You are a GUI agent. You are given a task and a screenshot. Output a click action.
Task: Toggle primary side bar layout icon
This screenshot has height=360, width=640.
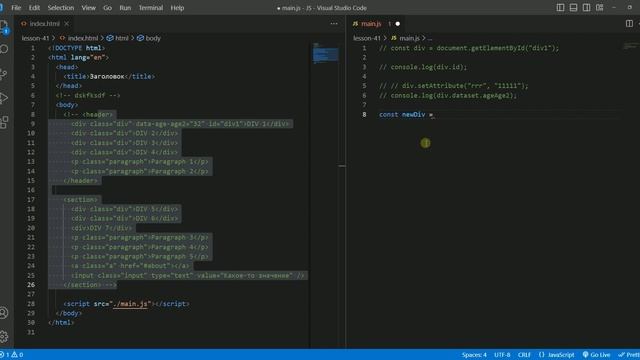pos(560,8)
